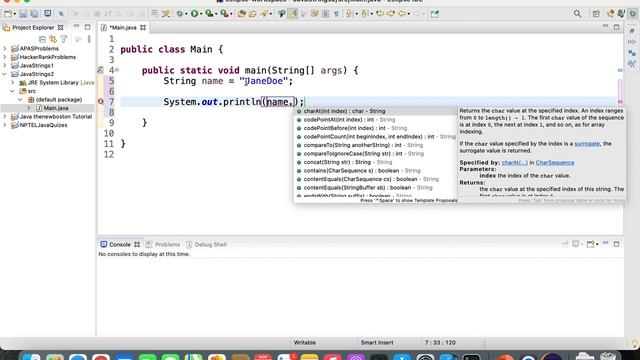640x360 pixels.
Task: Expand the NPTELJavaQuizes project
Action: click(5, 125)
